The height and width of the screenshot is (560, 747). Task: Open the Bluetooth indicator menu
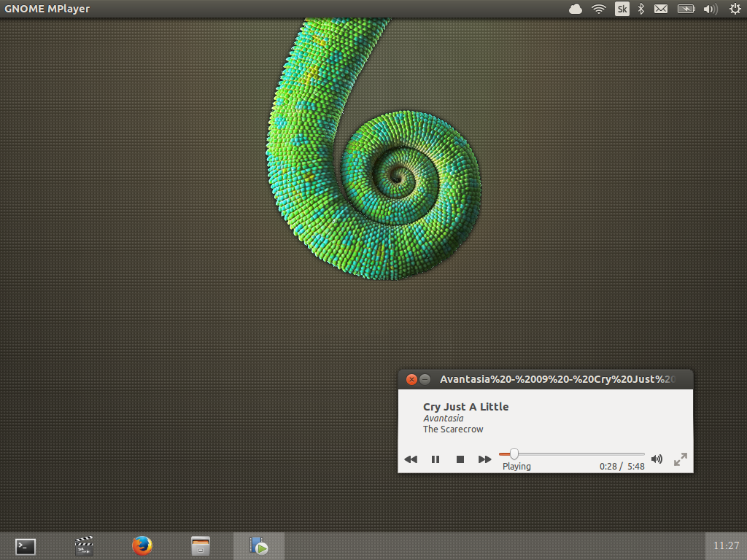coord(641,9)
